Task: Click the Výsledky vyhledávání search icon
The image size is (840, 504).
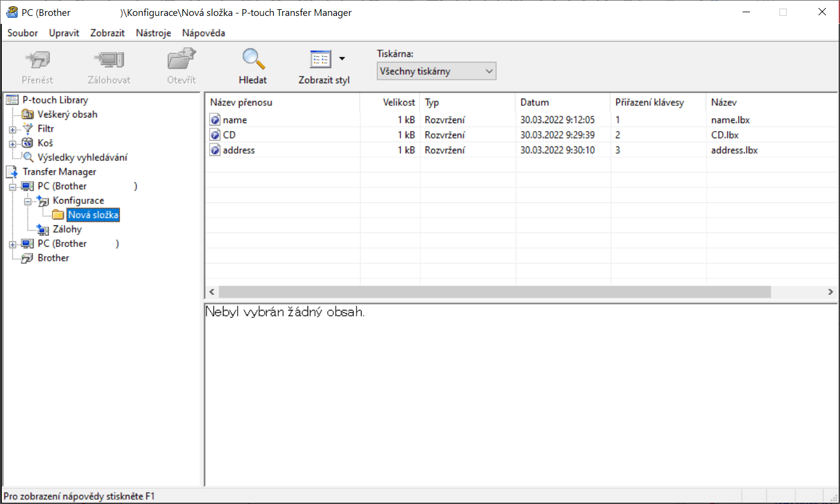Action: click(28, 157)
